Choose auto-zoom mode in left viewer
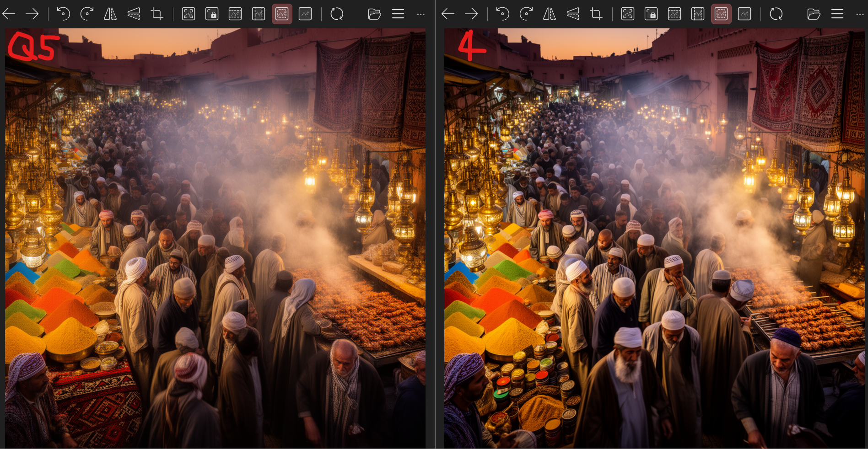This screenshot has width=868, height=449. point(189,14)
